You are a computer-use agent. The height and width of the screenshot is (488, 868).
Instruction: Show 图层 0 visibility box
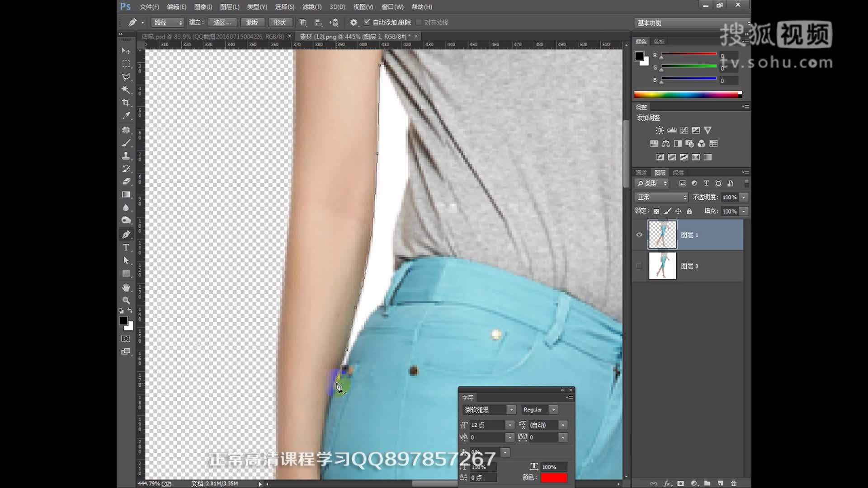[639, 266]
